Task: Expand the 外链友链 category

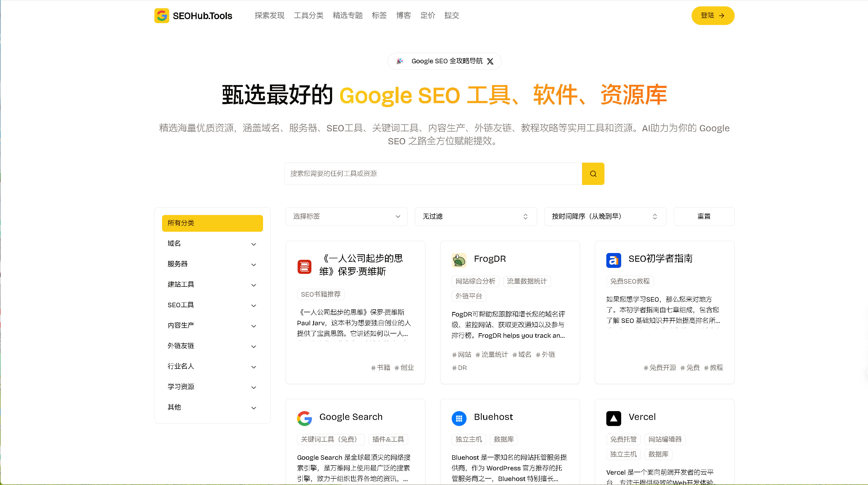Action: click(212, 346)
